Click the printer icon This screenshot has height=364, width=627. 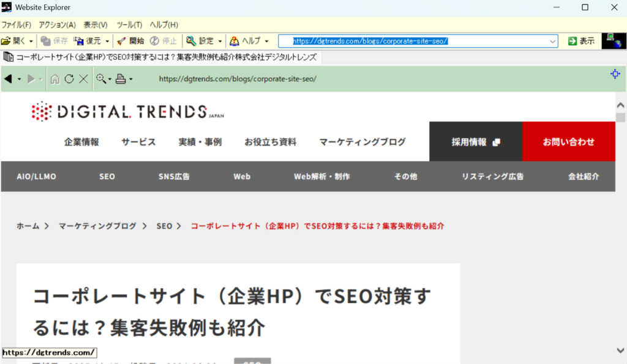coord(121,79)
